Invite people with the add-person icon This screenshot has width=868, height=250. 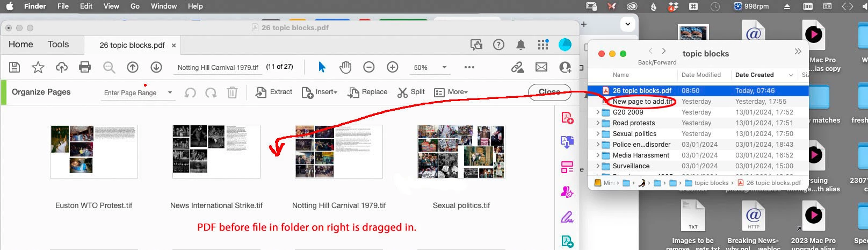click(565, 67)
